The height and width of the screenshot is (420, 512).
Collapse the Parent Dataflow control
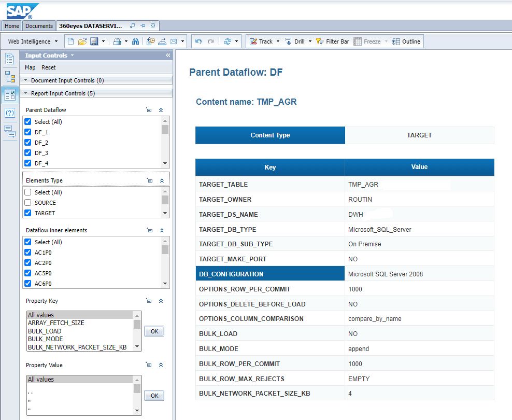pos(161,110)
